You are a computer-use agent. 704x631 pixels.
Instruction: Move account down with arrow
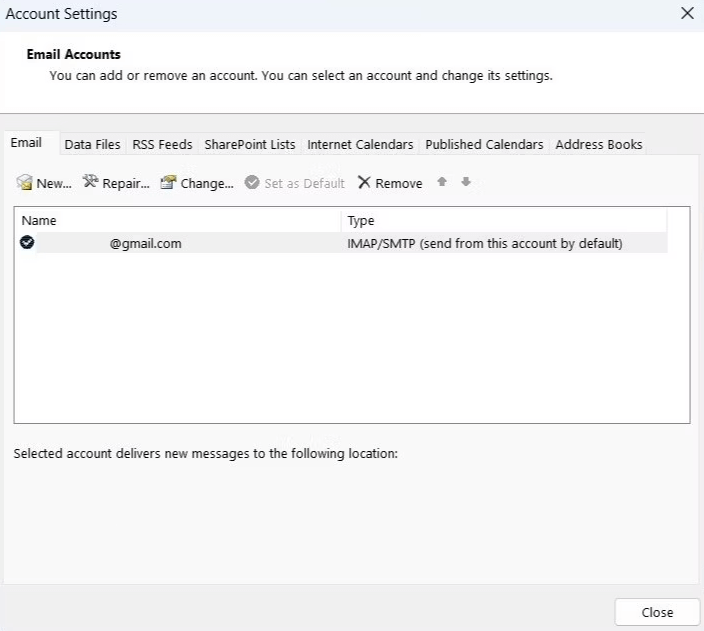[x=466, y=183]
